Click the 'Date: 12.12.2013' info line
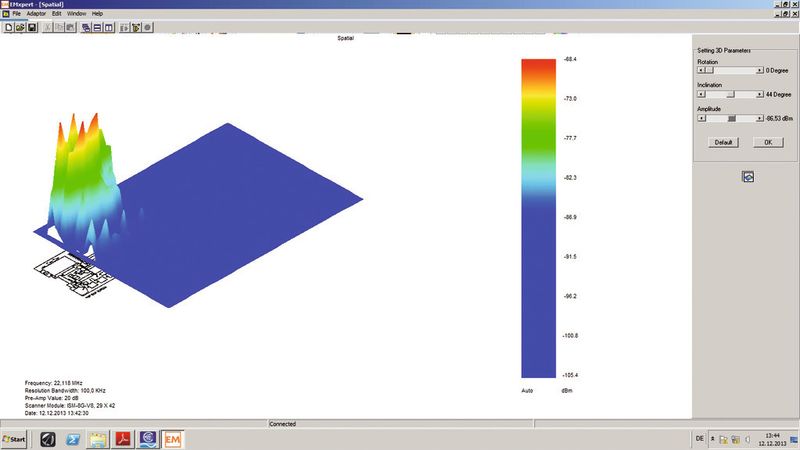The width and height of the screenshot is (800, 450). point(57,413)
